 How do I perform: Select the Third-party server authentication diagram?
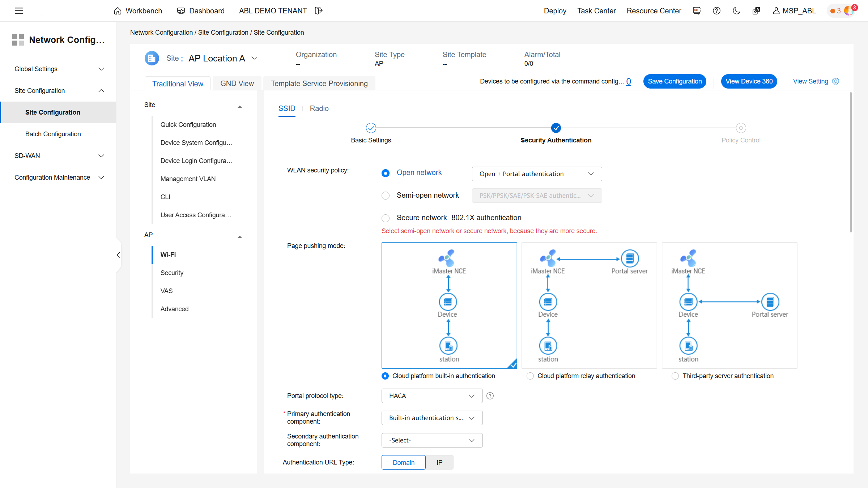(x=729, y=305)
